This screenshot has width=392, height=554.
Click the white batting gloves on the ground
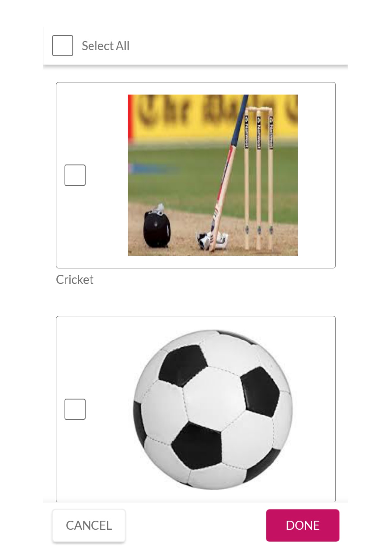213,241
